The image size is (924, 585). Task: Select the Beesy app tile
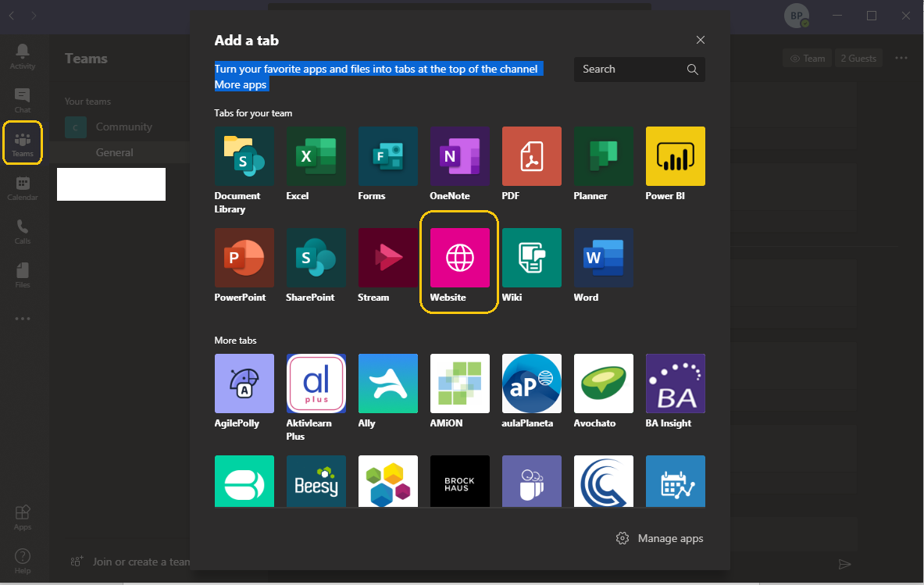point(316,480)
